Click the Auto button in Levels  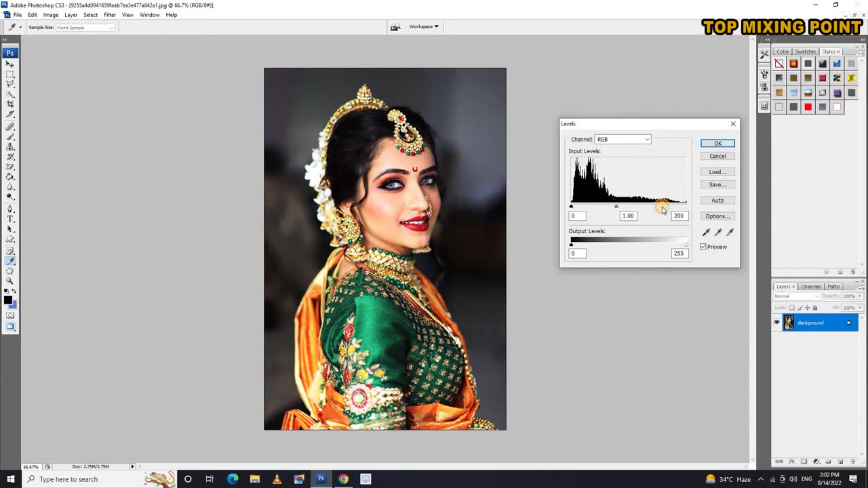(x=717, y=200)
